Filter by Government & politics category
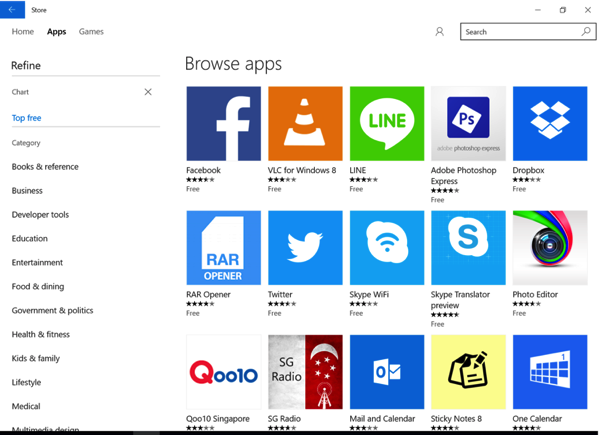 click(52, 310)
